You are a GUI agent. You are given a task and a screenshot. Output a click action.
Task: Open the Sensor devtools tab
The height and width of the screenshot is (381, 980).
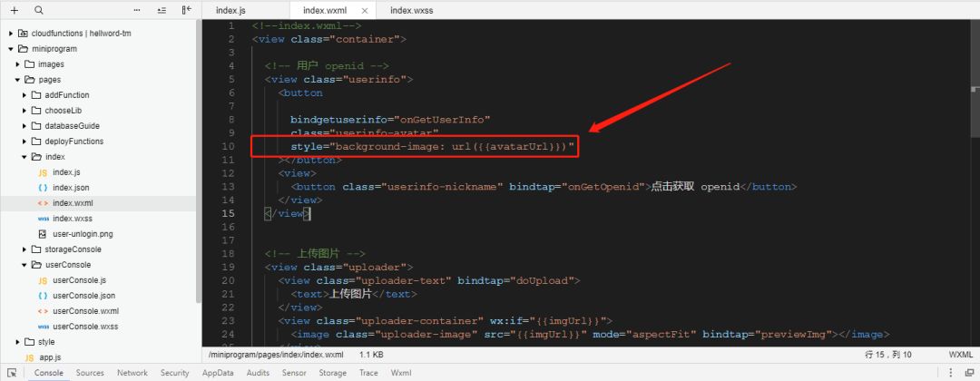click(294, 373)
